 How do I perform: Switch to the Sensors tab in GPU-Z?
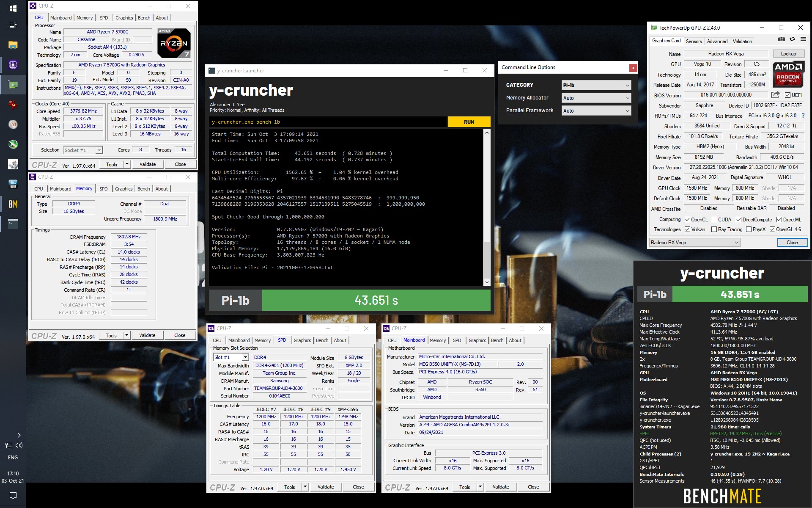(x=694, y=41)
